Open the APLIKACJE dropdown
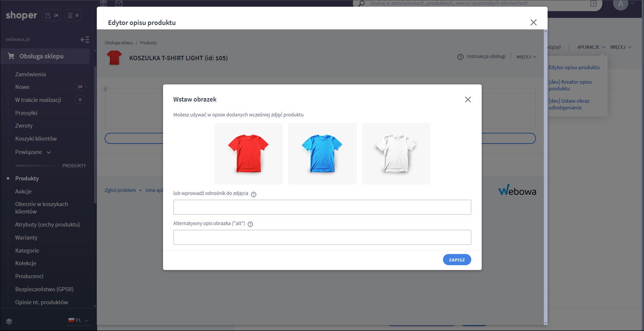644x331 pixels. pyautogui.click(x=591, y=47)
